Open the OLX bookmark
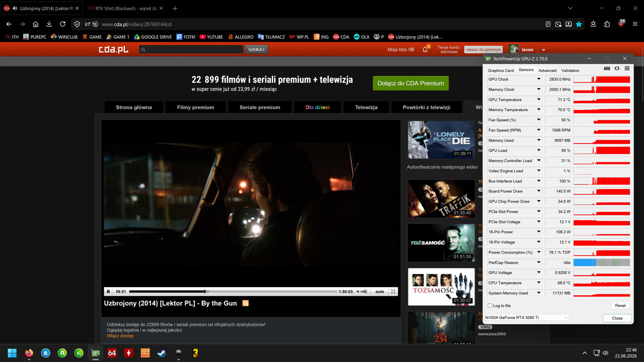Viewport: 644px width, 362px height. [361, 37]
